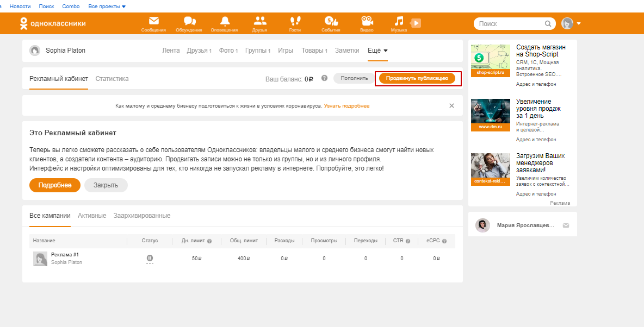Open the user avatar dropdown in header
Screen dimensions: 644x327
pyautogui.click(x=571, y=24)
